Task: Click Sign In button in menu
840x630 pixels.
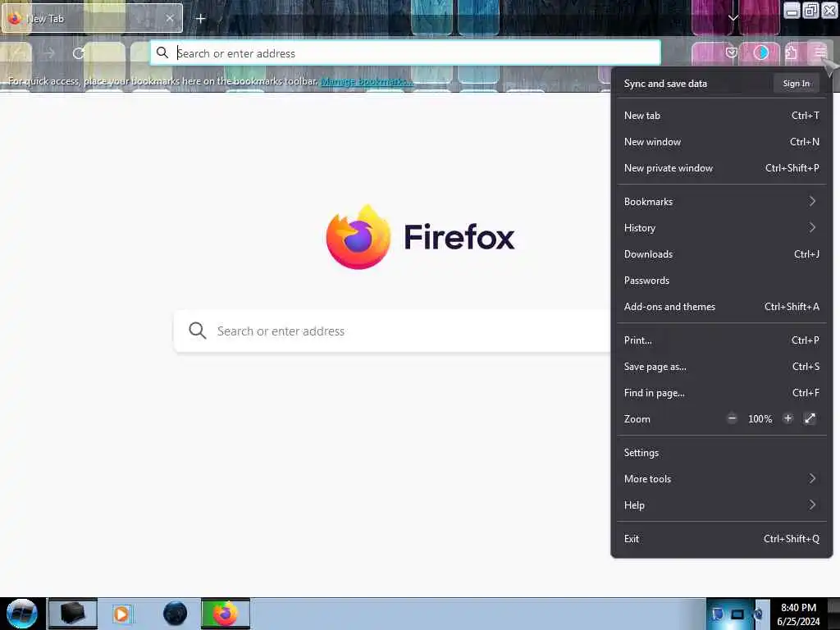Action: click(x=796, y=83)
